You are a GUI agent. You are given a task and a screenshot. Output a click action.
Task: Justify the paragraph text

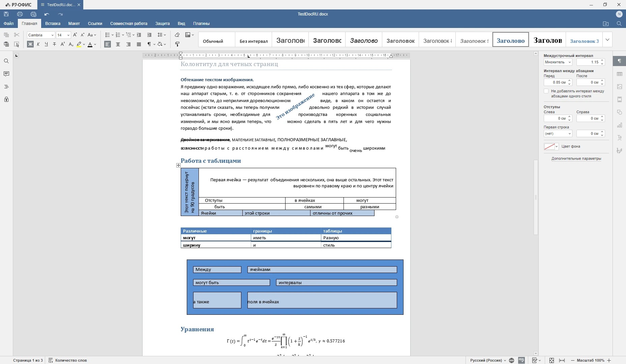139,44
